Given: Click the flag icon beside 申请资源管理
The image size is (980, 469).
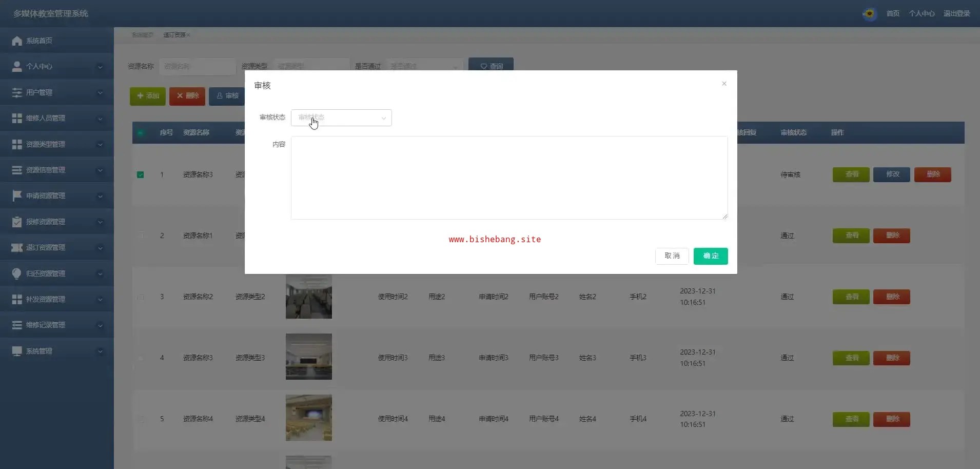Looking at the screenshot, I should coord(17,196).
